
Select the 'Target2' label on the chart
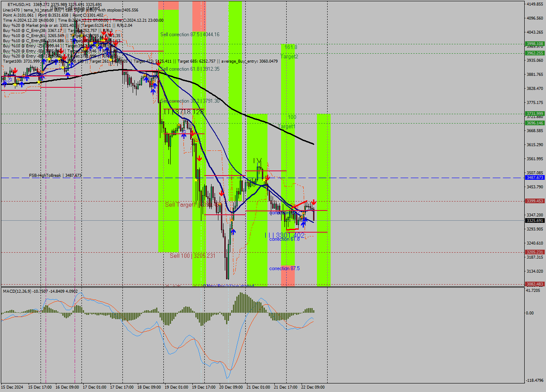point(289,56)
